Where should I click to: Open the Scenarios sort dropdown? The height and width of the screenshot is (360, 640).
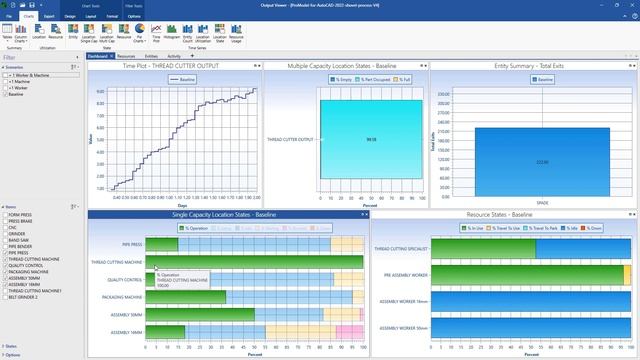75,67
